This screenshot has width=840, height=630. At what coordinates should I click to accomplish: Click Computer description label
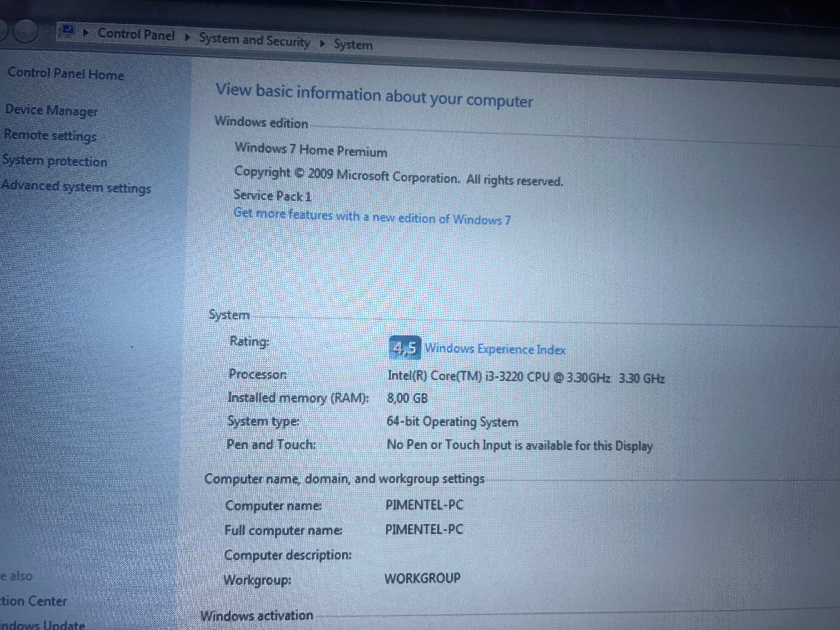pyautogui.click(x=287, y=555)
